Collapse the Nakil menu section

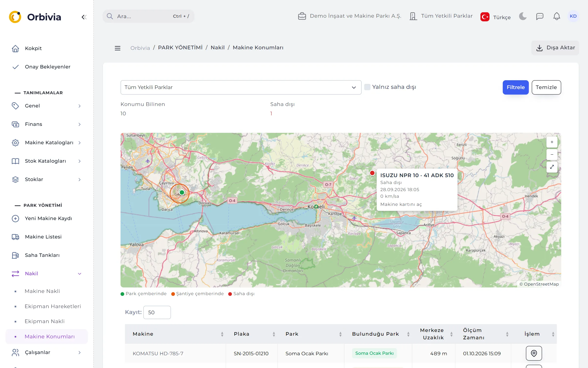(47, 274)
